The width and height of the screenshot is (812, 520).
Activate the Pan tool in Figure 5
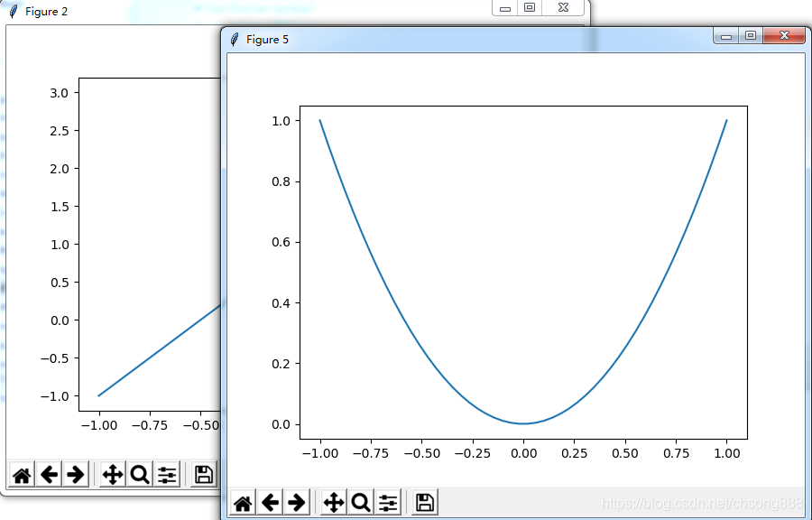tap(333, 502)
